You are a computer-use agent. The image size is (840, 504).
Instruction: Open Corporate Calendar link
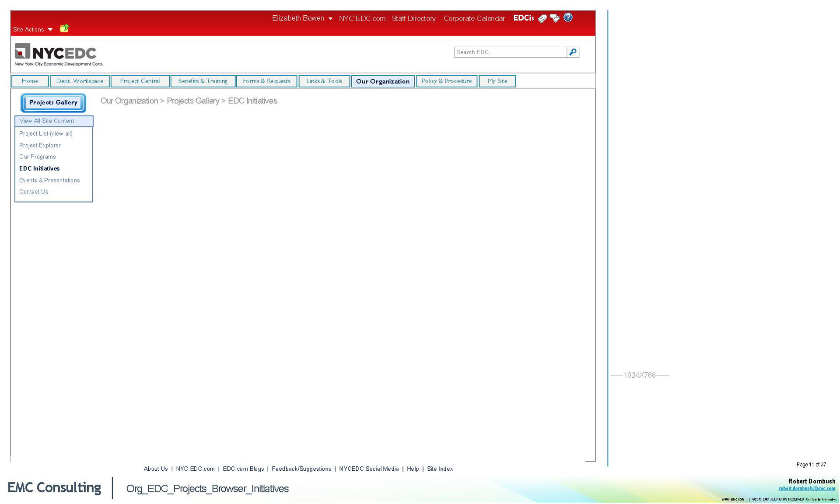click(474, 18)
